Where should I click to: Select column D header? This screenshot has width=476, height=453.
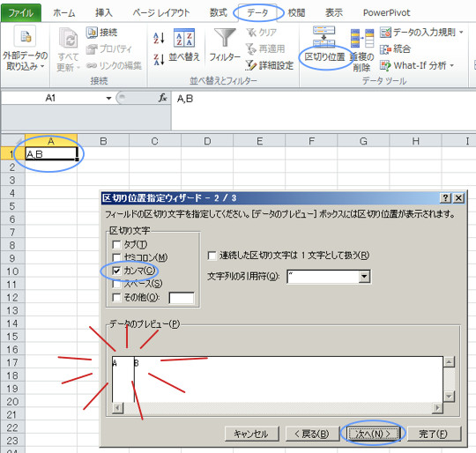pyautogui.click(x=207, y=141)
